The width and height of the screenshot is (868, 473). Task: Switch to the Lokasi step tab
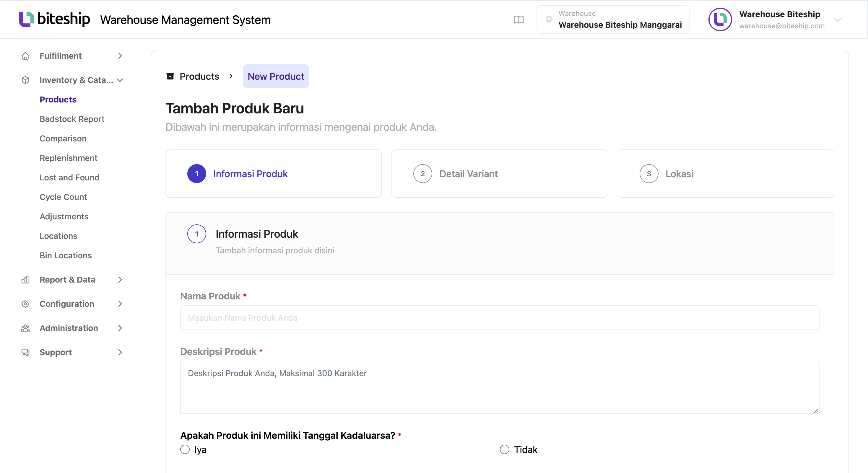[726, 174]
